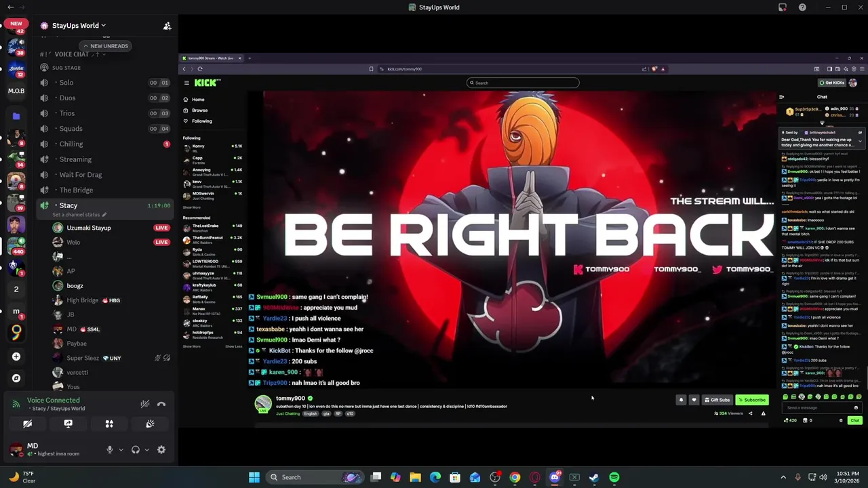This screenshot has height=488, width=868.
Task: Click the Send a message chat field
Action: click(x=822, y=408)
